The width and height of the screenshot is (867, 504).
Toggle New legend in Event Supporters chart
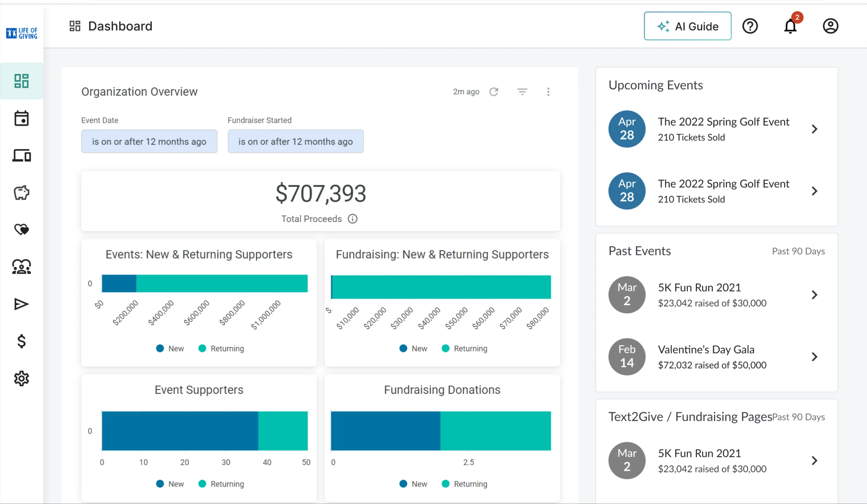coord(170,484)
